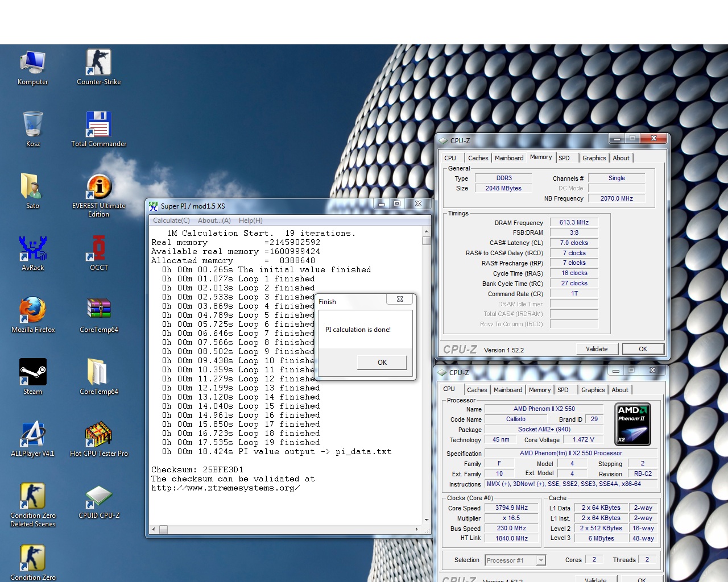This screenshot has height=582, width=728.
Task: Open the Steam desktop icon
Action: pos(32,373)
